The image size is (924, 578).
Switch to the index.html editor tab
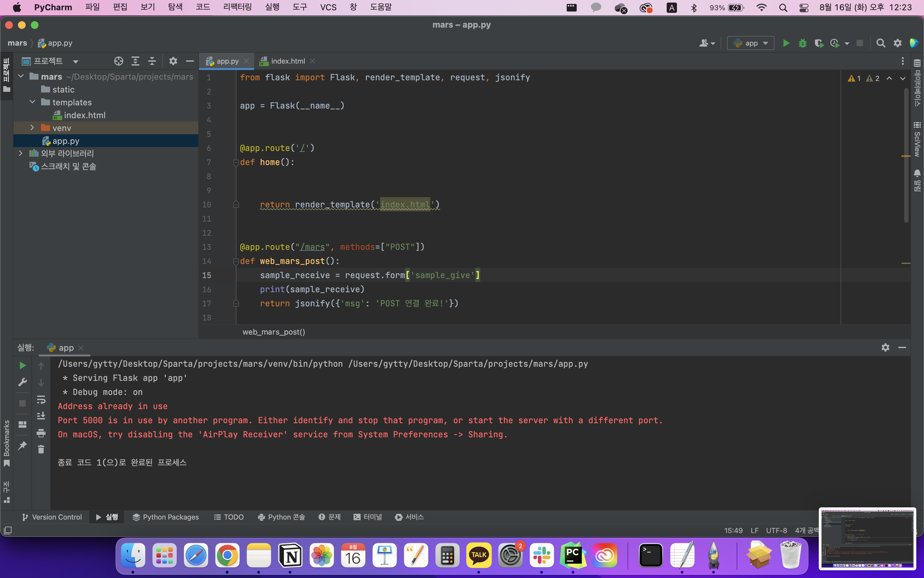[x=287, y=61]
